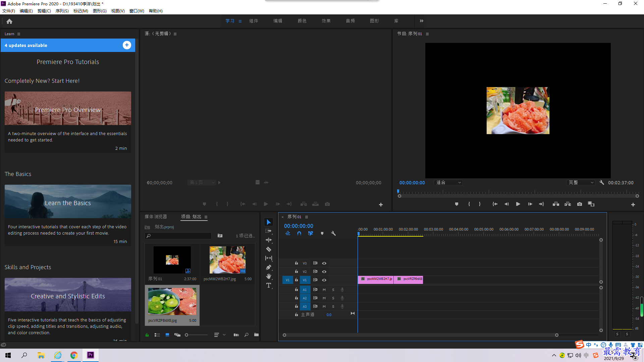Image resolution: width=644 pixels, height=362 pixels.
Task: Open Creative and Stylistic Edits tutorial
Action: (x=68, y=295)
